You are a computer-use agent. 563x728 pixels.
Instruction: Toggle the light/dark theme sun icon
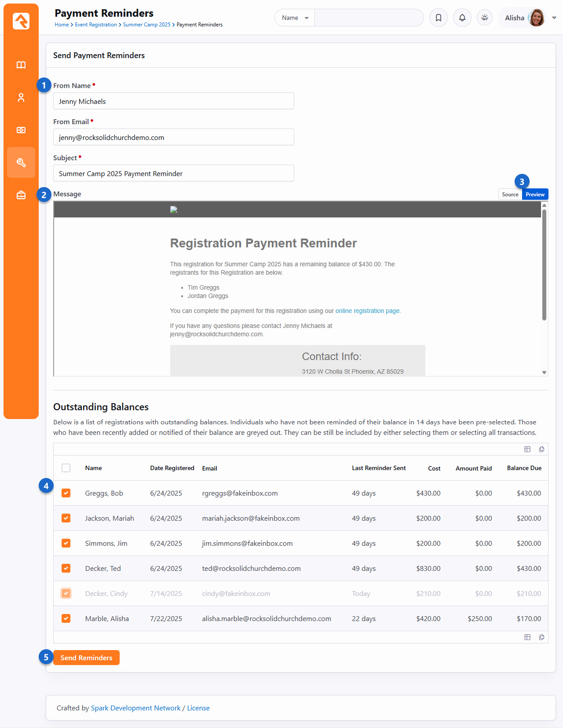pos(485,18)
